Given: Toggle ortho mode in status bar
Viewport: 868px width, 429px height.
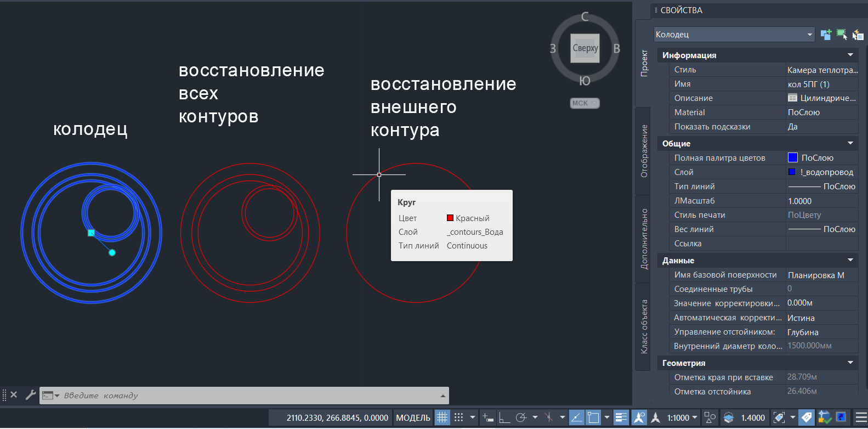Looking at the screenshot, I should tap(504, 418).
